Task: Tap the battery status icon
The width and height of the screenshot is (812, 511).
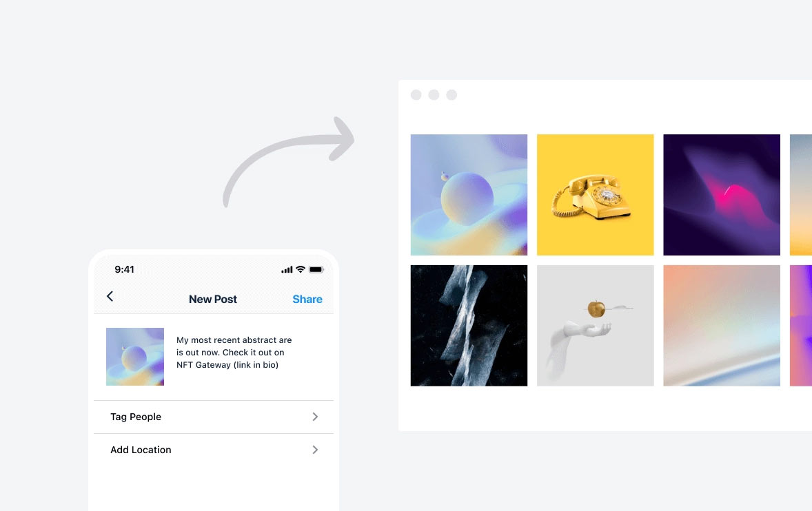Action: (316, 269)
